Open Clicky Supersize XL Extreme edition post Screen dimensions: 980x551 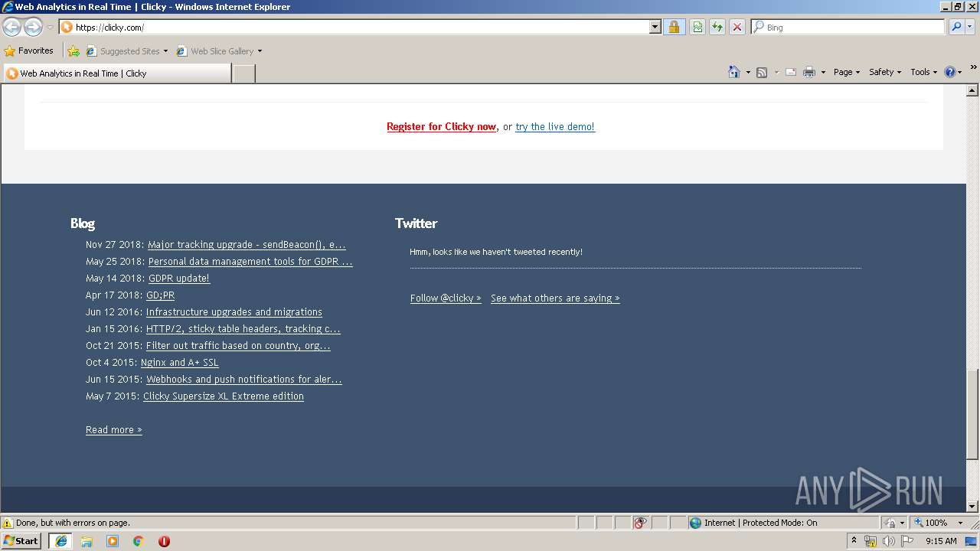click(x=224, y=396)
